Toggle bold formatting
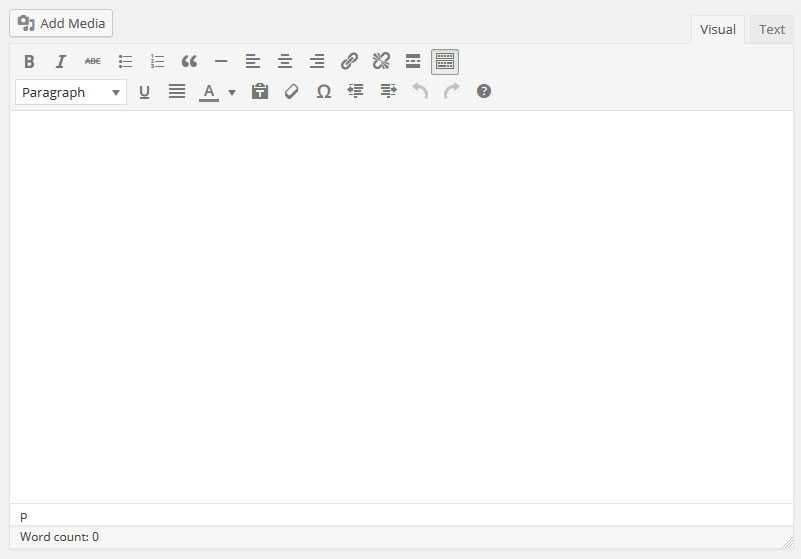801x559 pixels. pyautogui.click(x=29, y=62)
